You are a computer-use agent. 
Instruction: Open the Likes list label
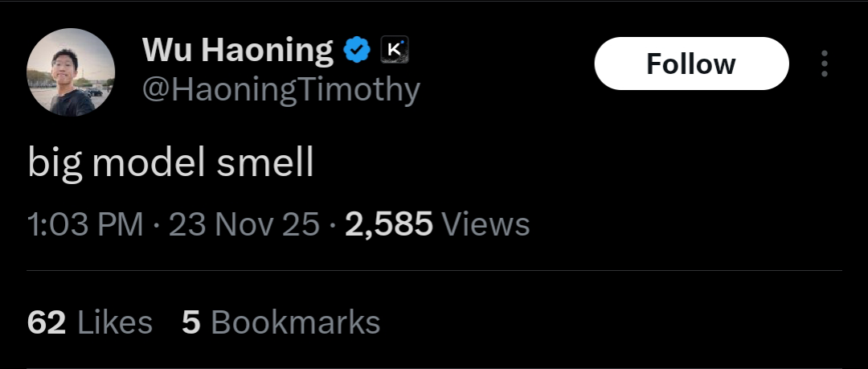pos(115,322)
